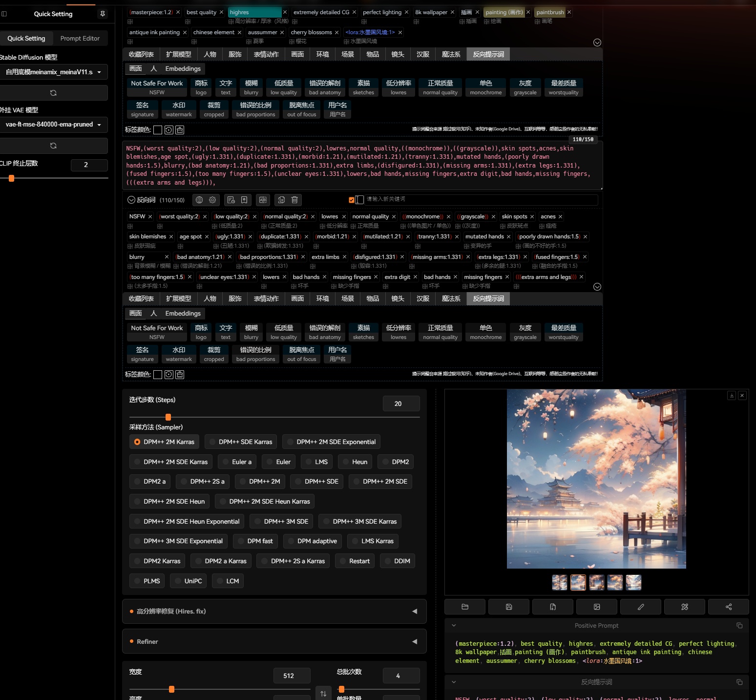Open negative prompt history icon

(231, 200)
